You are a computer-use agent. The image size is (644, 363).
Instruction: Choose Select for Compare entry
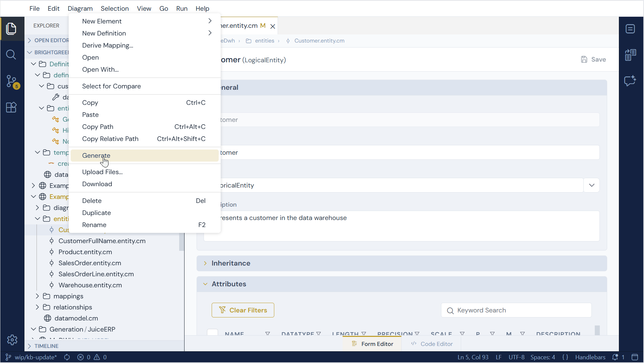coord(145,86)
